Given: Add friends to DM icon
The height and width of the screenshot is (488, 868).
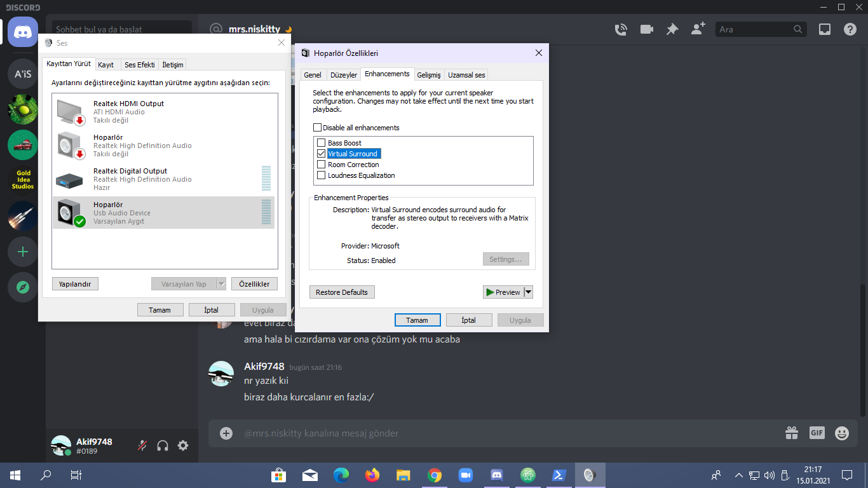Looking at the screenshot, I should click(x=698, y=29).
